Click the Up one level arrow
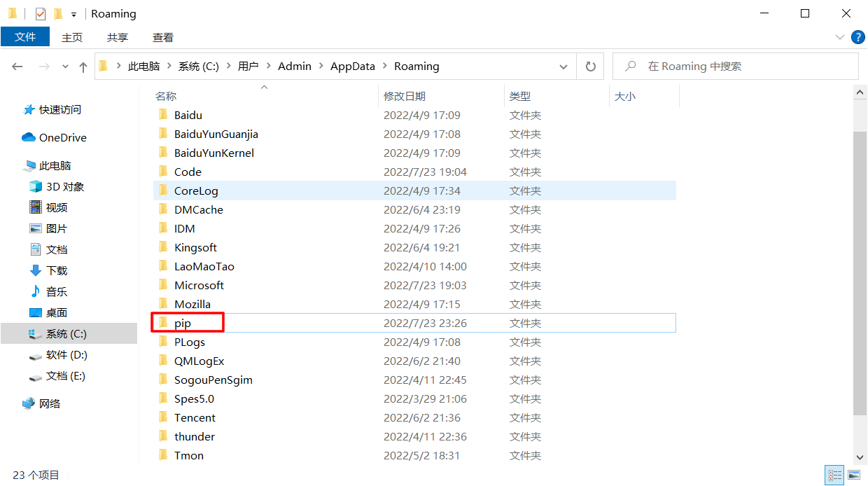Screen dimensions: 868x486 click(83, 67)
